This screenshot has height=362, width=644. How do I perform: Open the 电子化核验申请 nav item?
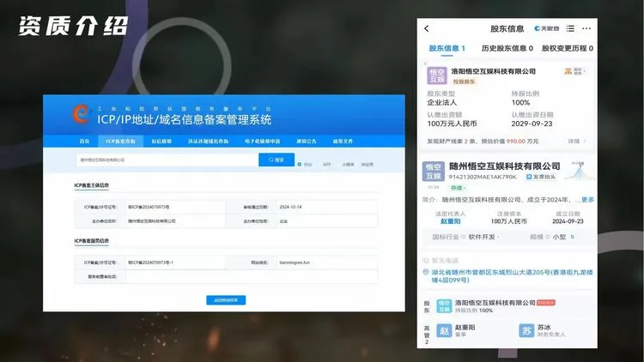tap(263, 142)
